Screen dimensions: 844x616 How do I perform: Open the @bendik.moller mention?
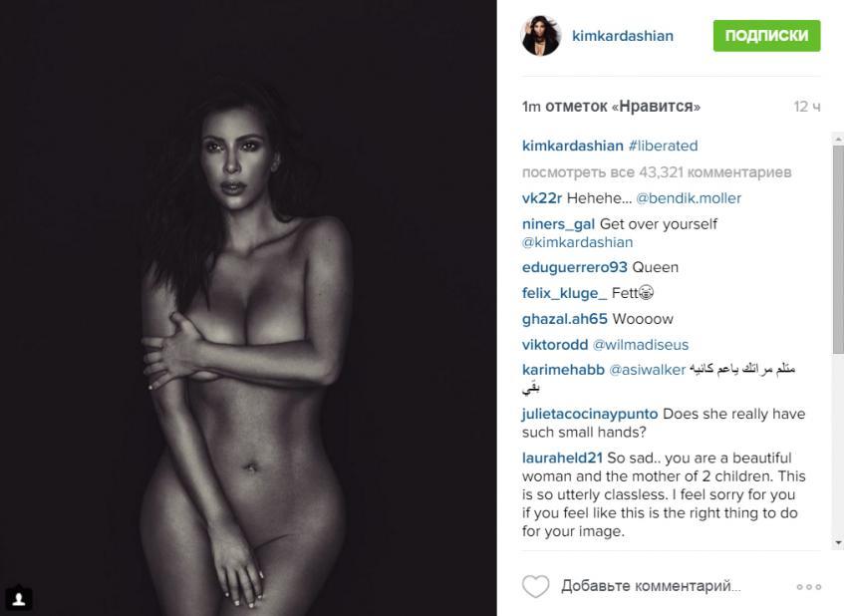(689, 198)
